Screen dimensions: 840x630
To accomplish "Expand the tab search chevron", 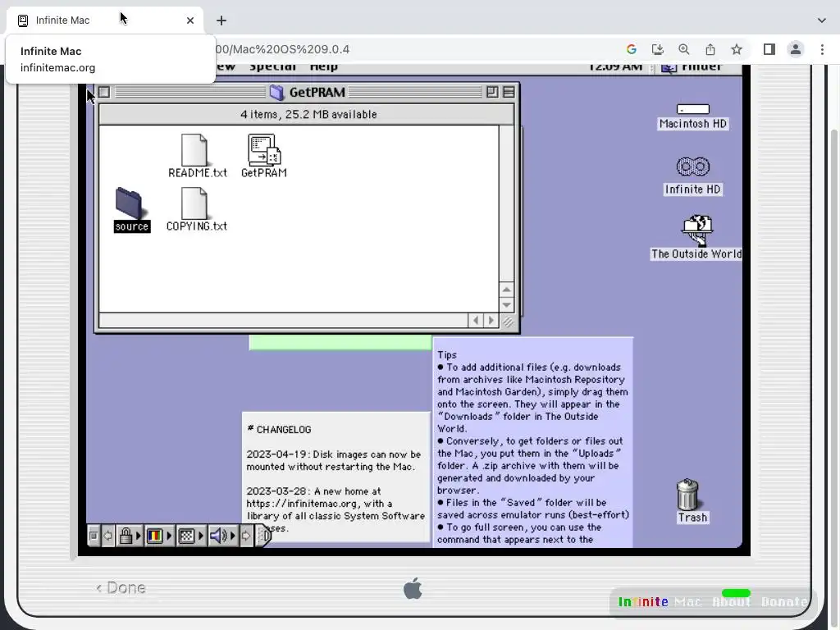I will point(822,21).
